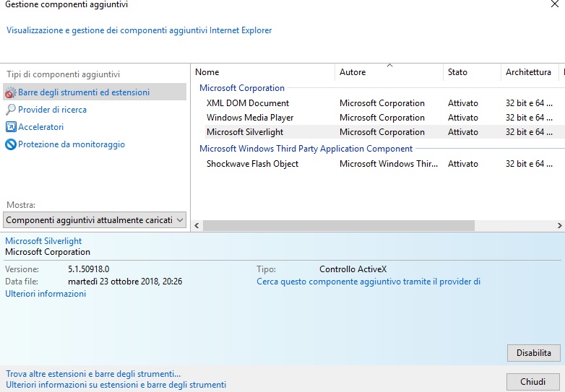Open Ulteriori informazioni link for Silverlight
This screenshot has width=565, height=392.
46,294
